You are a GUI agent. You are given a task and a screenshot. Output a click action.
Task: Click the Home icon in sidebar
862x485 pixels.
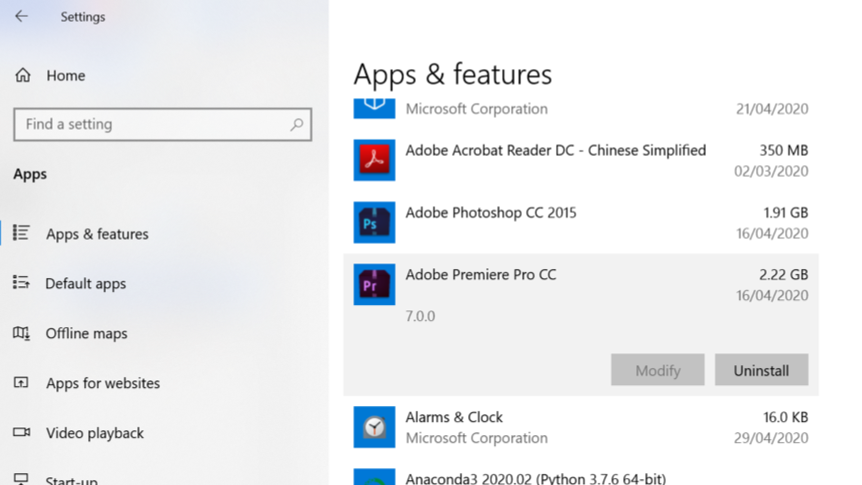click(22, 76)
